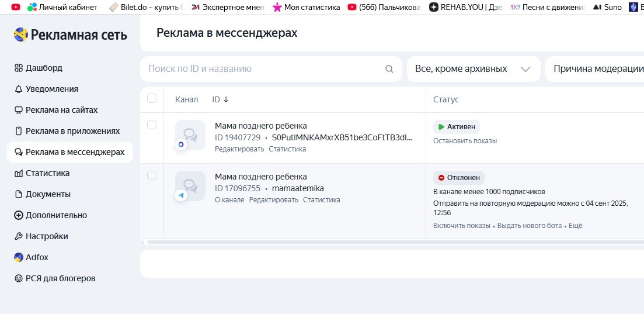
Task: Click Редактировать for ID 19407729
Action: (x=239, y=149)
